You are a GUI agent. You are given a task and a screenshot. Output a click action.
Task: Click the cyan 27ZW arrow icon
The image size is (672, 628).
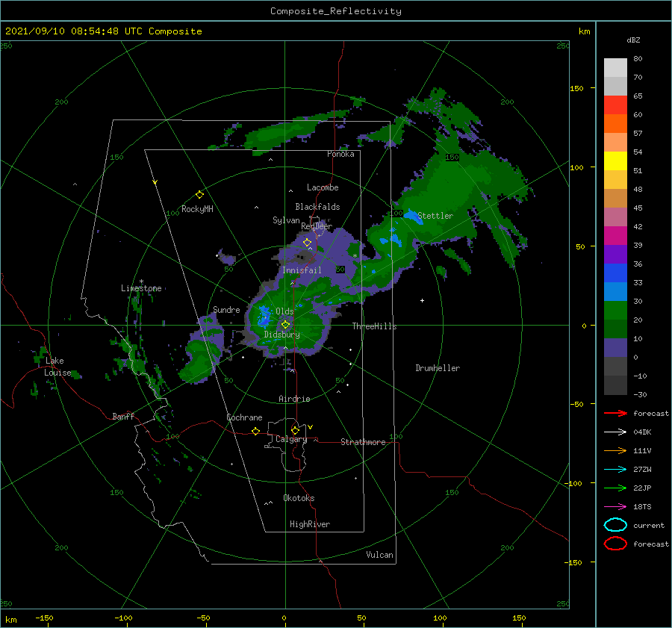coord(615,470)
